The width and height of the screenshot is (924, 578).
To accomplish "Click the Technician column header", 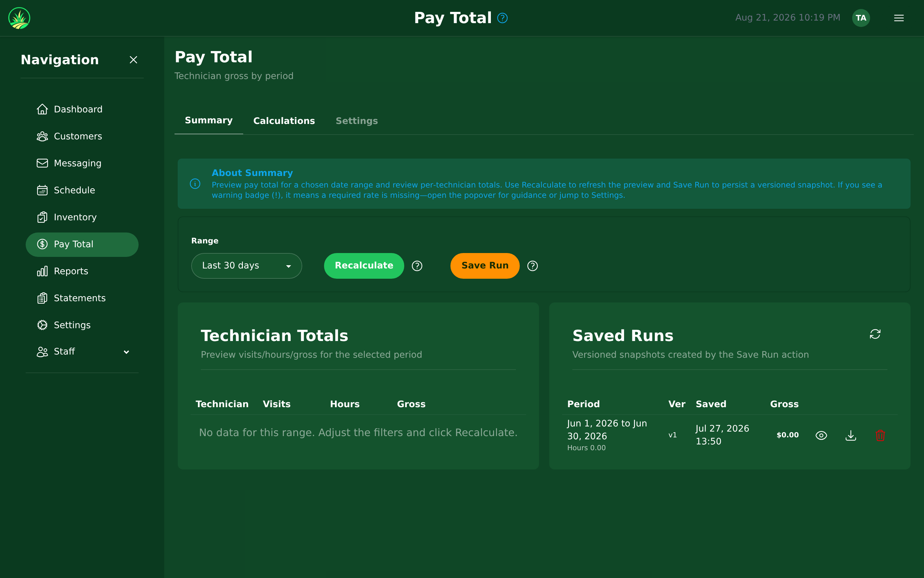I will click(222, 404).
